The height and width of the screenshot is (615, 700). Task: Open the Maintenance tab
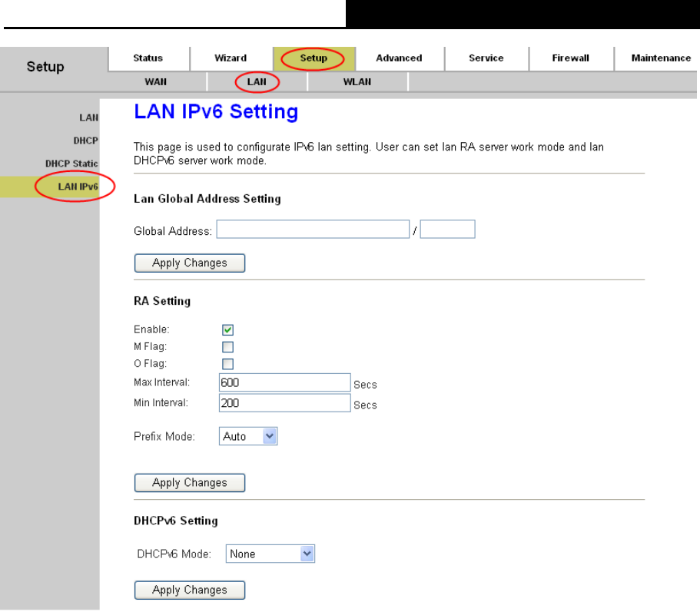tap(661, 58)
